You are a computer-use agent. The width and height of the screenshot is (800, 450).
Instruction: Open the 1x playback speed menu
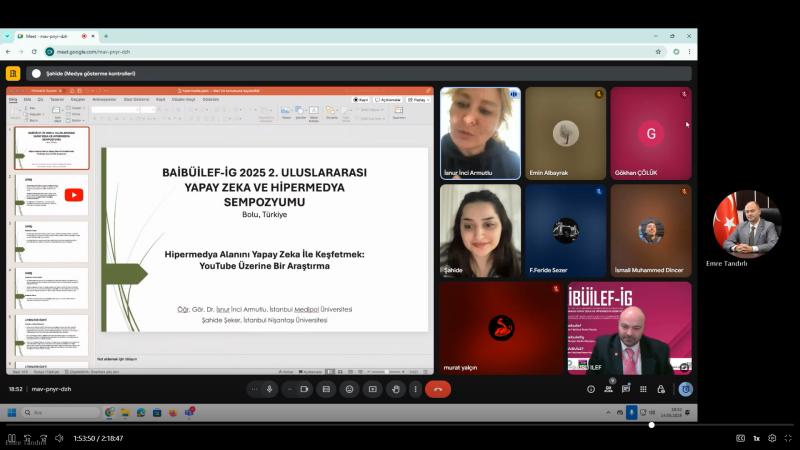point(757,438)
